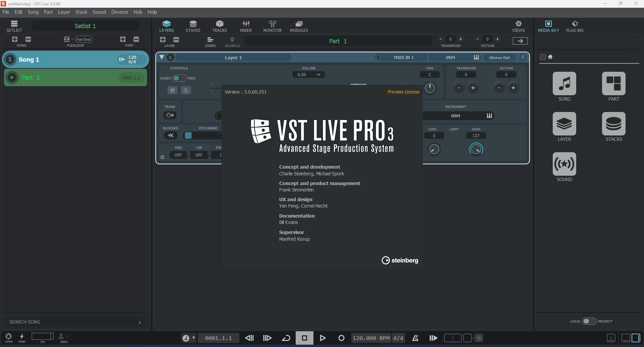Screen dimensions: 644x347
Task: Open the Stacks view
Action: tap(193, 26)
